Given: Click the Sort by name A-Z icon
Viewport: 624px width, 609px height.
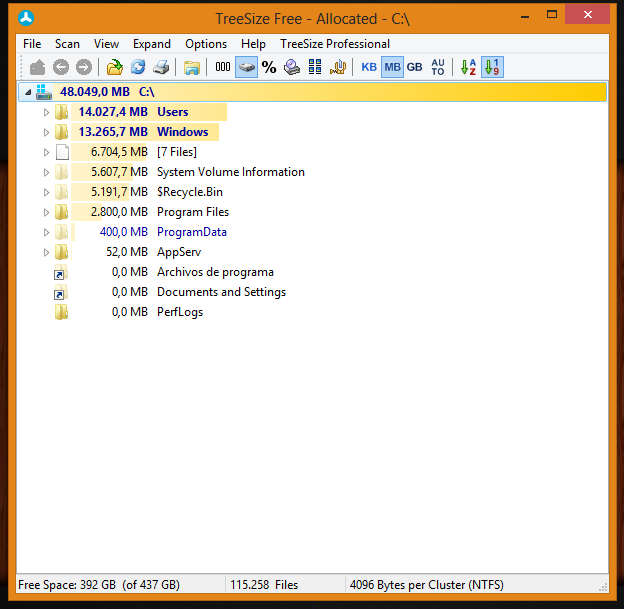Looking at the screenshot, I should tap(467, 67).
